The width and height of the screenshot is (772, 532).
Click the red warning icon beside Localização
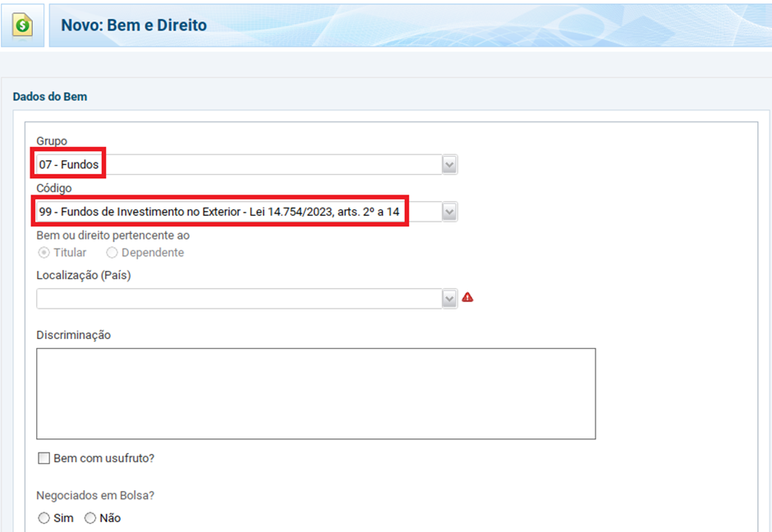467,297
